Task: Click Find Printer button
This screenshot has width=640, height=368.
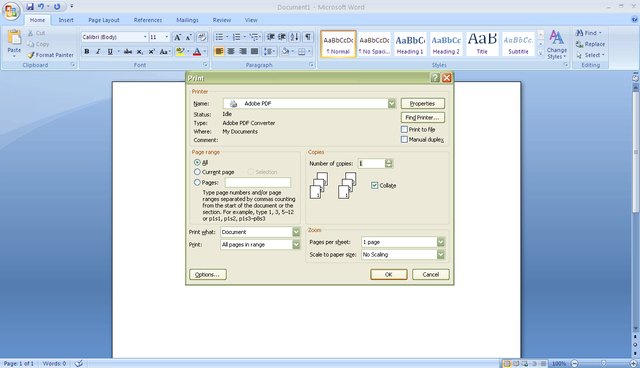Action: tap(422, 117)
